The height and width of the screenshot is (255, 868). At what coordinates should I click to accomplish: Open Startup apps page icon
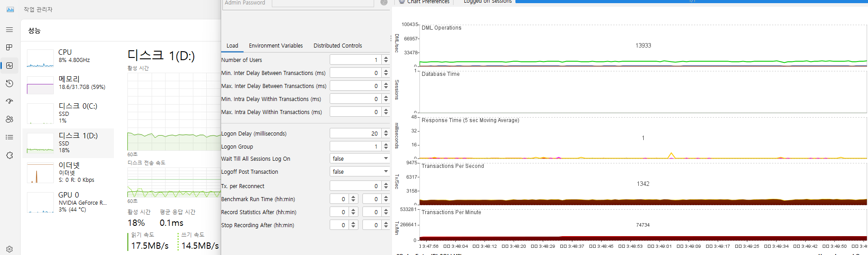pos(9,101)
